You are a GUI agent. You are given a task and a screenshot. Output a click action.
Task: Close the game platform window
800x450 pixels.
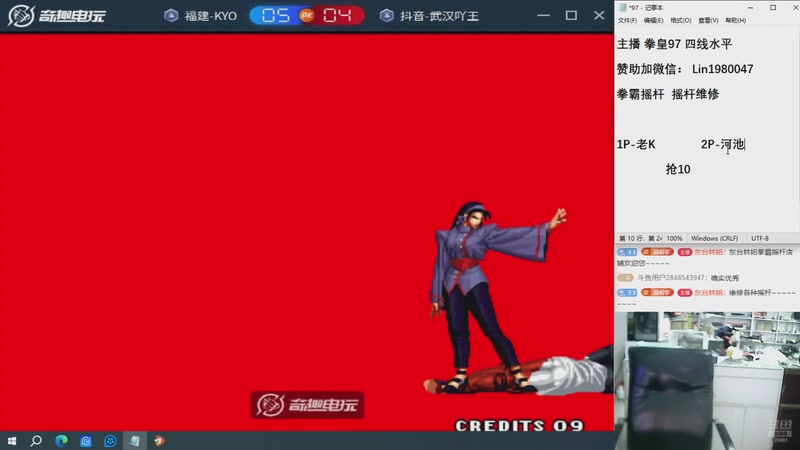point(599,16)
